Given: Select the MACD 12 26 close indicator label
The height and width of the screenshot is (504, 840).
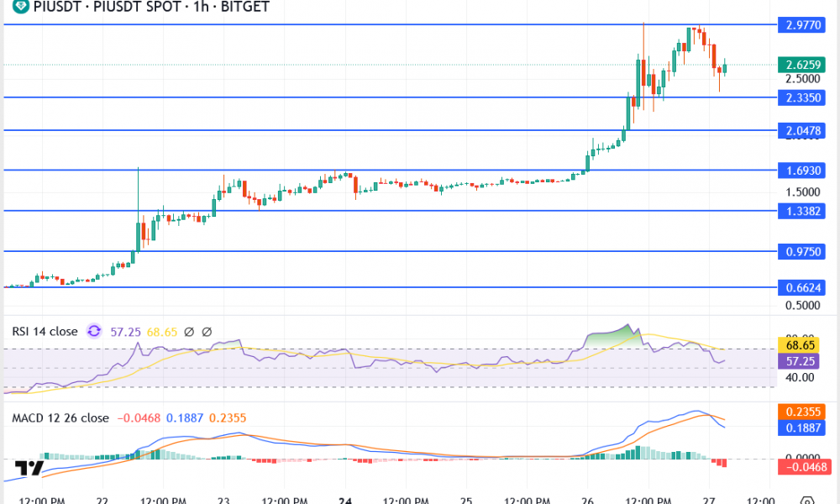Looking at the screenshot, I should 60,417.
